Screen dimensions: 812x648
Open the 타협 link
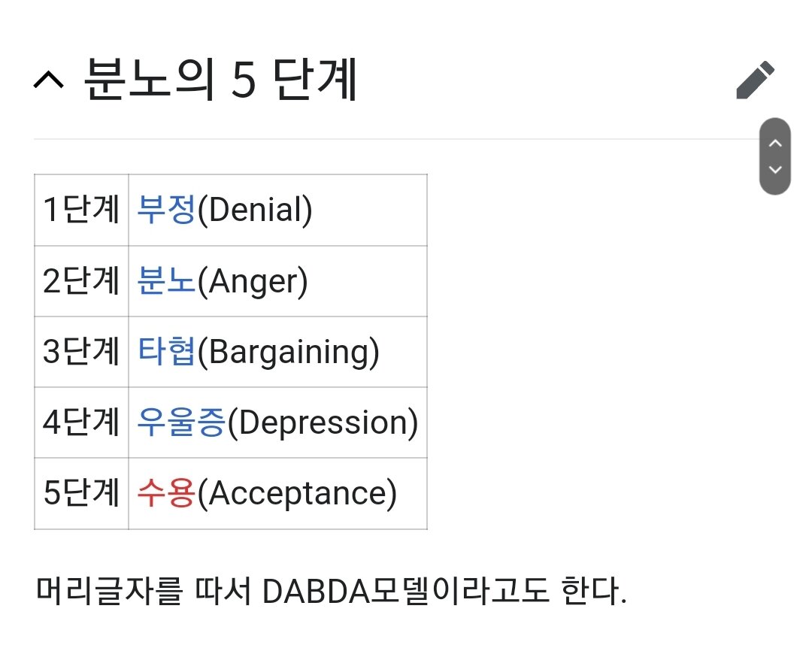[166, 351]
